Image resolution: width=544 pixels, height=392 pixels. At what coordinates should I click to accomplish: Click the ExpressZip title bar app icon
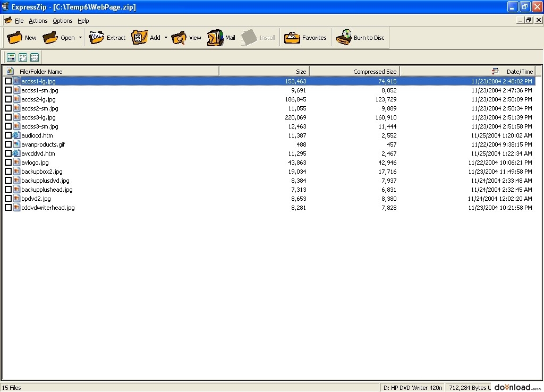[5, 6]
